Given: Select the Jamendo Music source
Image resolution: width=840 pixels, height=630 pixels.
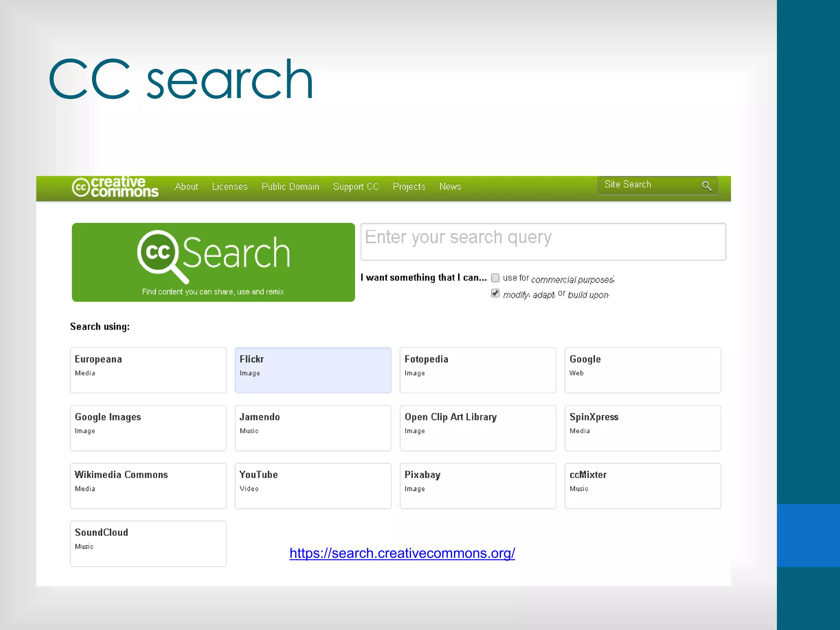Looking at the screenshot, I should point(313,428).
